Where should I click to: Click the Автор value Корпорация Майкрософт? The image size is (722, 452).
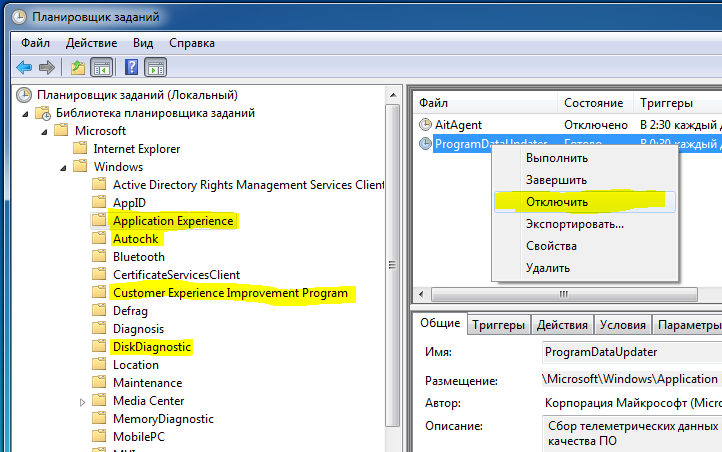(x=634, y=403)
